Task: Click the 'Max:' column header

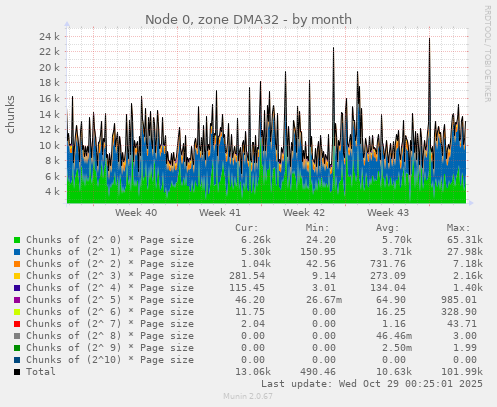Action: (x=458, y=228)
